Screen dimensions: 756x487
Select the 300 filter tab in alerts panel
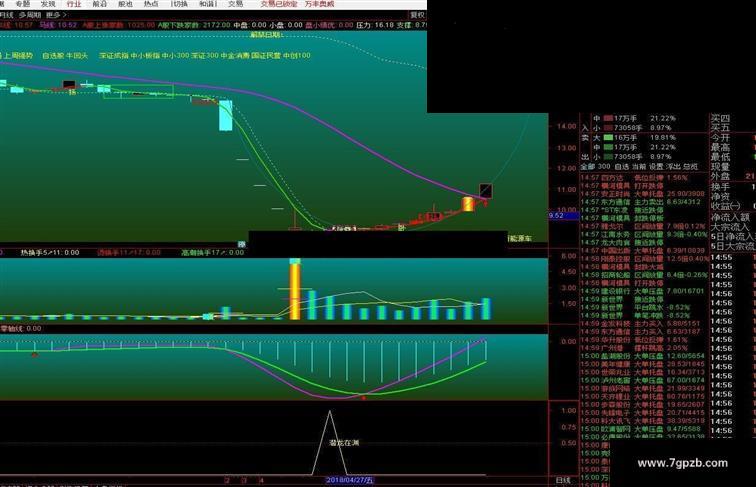point(604,167)
